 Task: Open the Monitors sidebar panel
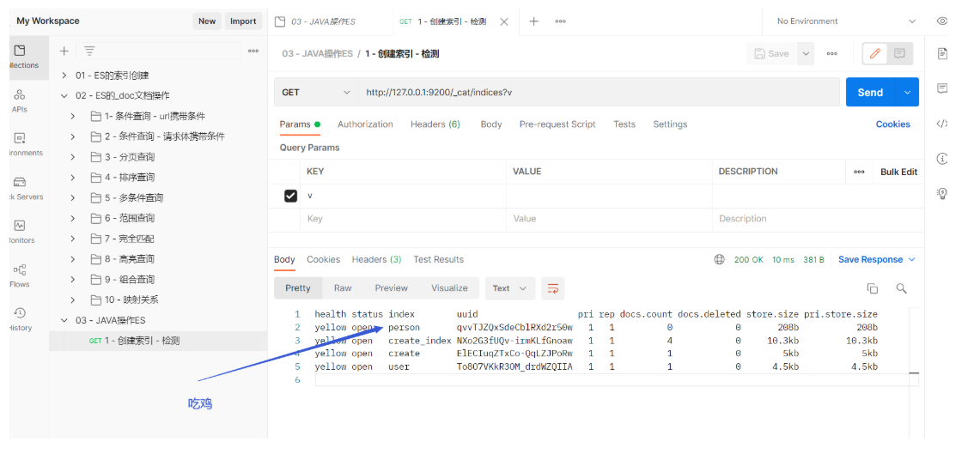[x=20, y=233]
